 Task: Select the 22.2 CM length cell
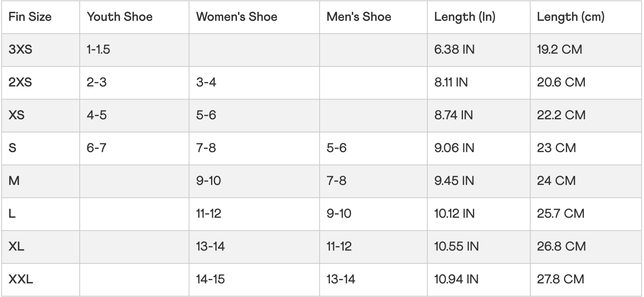[x=561, y=115]
